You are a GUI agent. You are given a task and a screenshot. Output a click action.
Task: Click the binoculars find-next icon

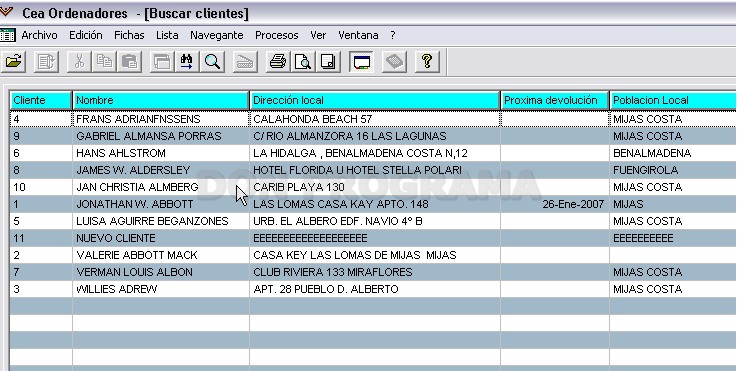[x=187, y=62]
